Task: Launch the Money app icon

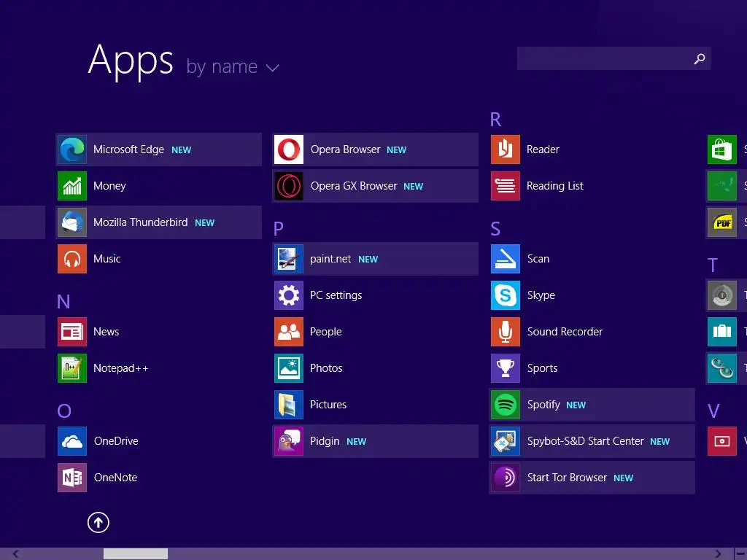Action: tap(72, 186)
